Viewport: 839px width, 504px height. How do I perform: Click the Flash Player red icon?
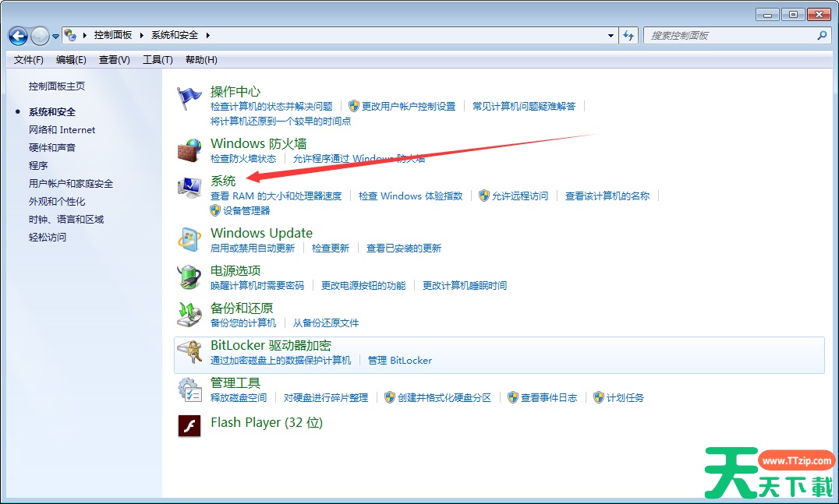click(x=189, y=425)
